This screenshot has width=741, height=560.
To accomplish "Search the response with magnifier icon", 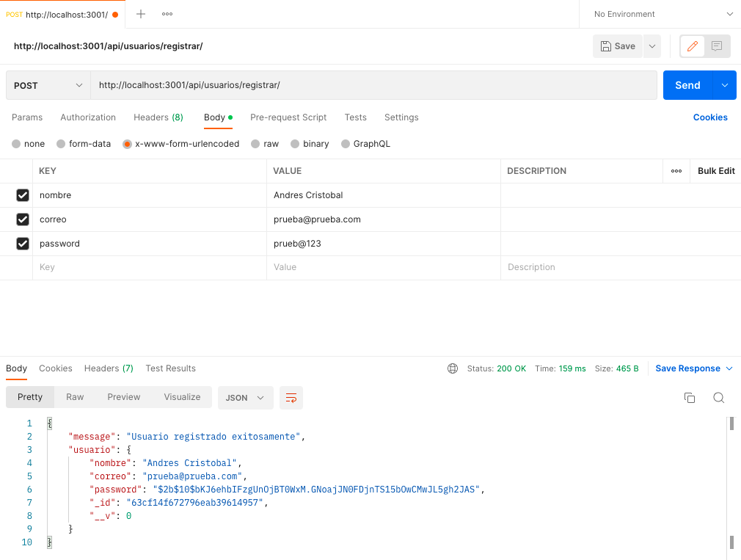I will click(x=719, y=398).
